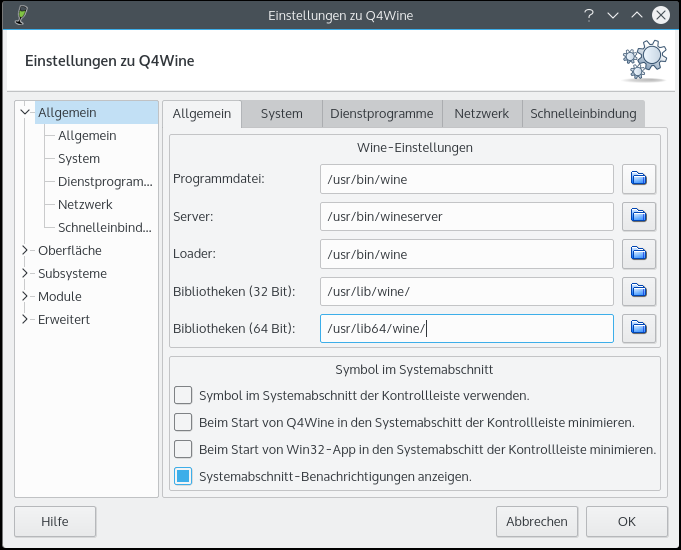Click the Hilfe button
The height and width of the screenshot is (550, 681).
(x=55, y=521)
